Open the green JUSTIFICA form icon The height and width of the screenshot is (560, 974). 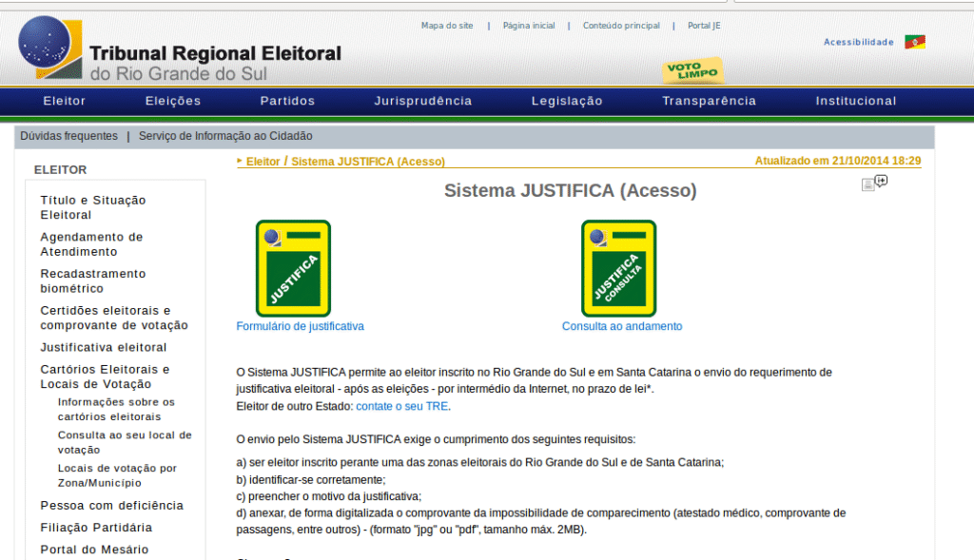coord(293,268)
